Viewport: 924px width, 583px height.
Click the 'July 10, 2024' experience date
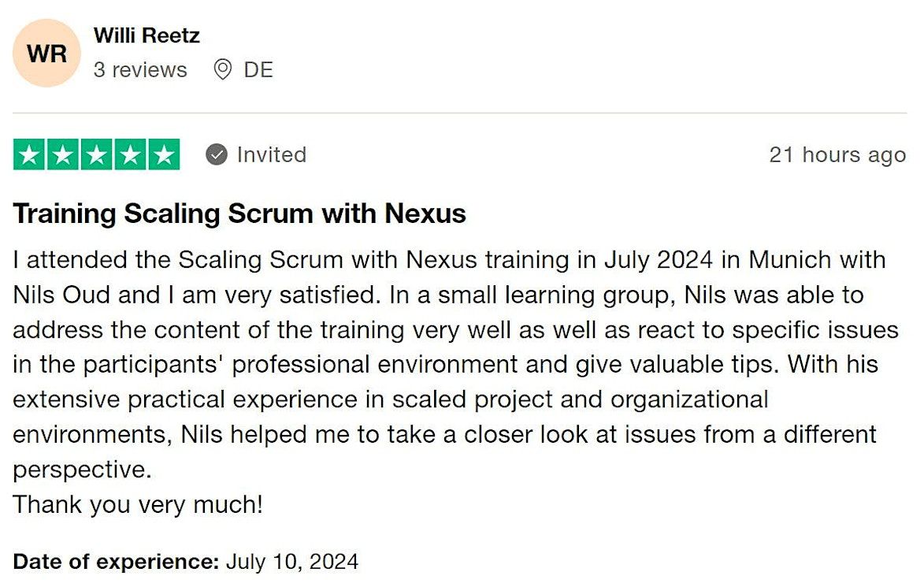[292, 562]
